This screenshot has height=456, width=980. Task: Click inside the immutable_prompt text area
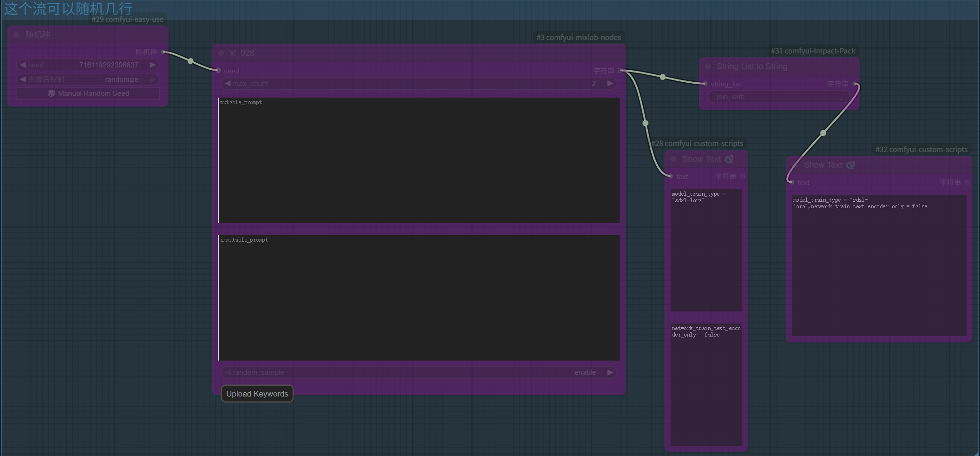(x=419, y=298)
